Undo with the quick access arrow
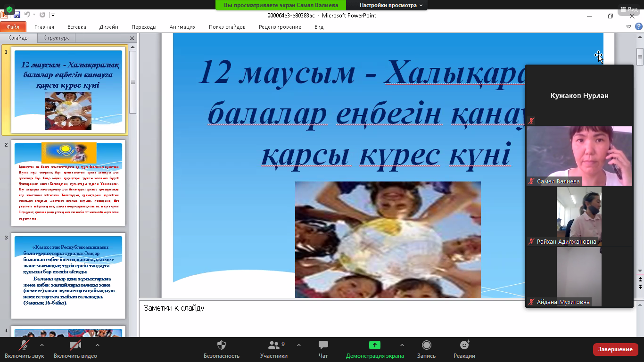The width and height of the screenshot is (644, 362). (27, 15)
